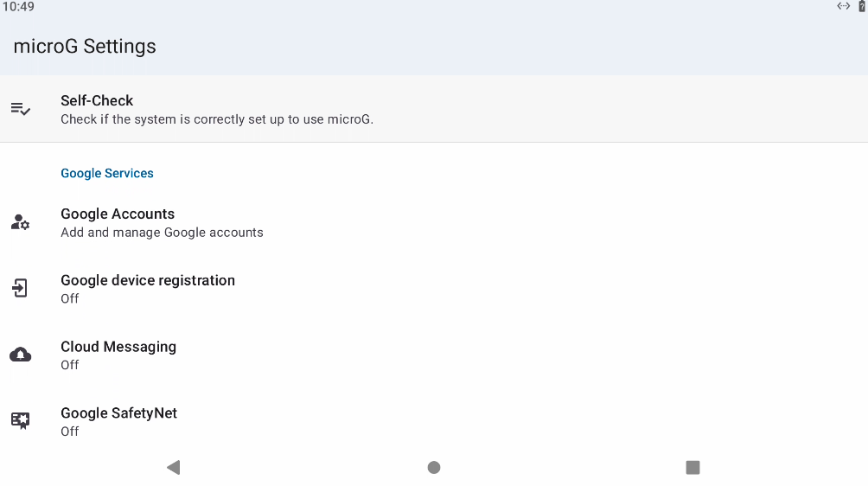Image resolution: width=868 pixels, height=486 pixels.
Task: Tap the Self-Check checklist icon
Action: (21, 109)
